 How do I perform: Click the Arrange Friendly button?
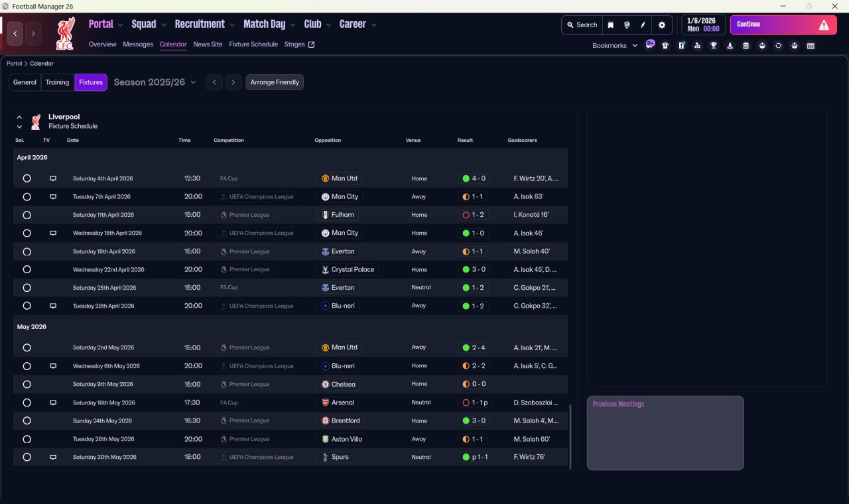click(x=275, y=82)
